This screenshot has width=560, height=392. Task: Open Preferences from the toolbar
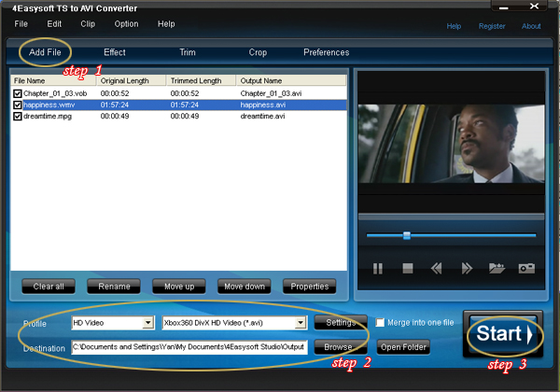click(x=327, y=52)
